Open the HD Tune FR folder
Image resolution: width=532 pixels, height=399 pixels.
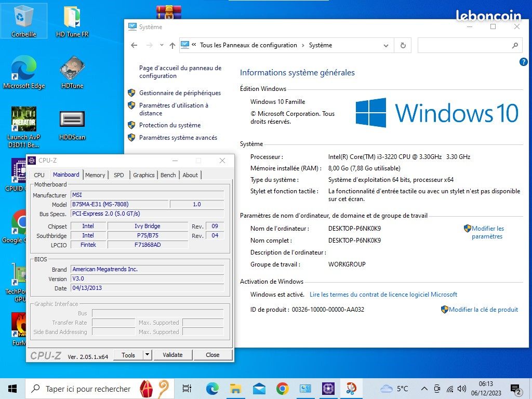coord(72,21)
